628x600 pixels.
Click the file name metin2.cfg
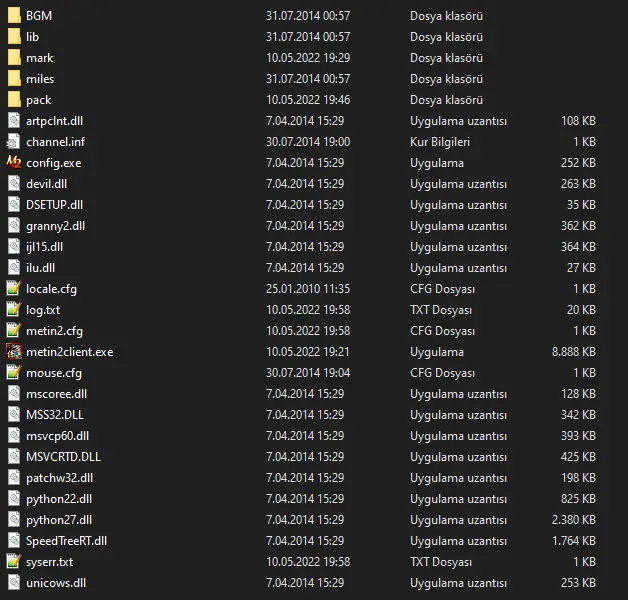pyautogui.click(x=54, y=331)
